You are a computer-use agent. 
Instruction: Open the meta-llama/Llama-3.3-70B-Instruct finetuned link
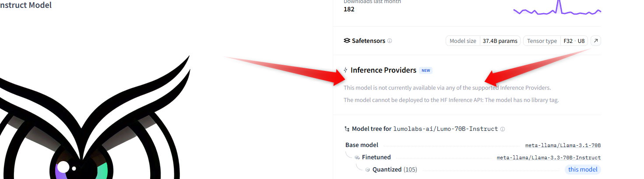(x=549, y=158)
